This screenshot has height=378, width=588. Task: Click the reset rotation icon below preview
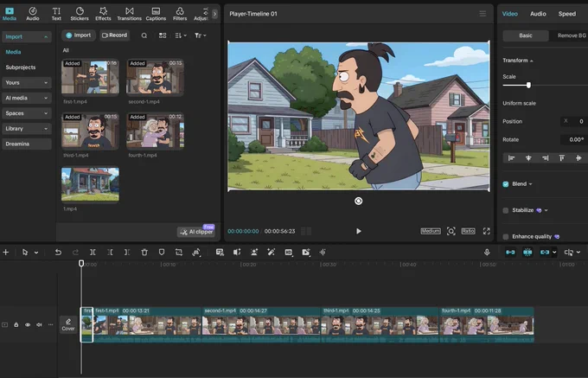pyautogui.click(x=359, y=202)
